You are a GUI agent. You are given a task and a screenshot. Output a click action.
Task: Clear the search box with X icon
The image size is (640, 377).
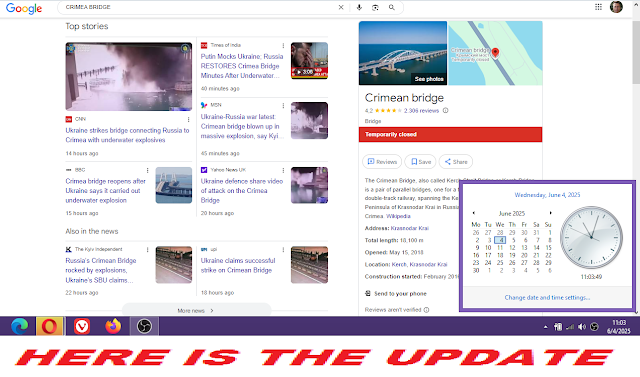(x=341, y=7)
